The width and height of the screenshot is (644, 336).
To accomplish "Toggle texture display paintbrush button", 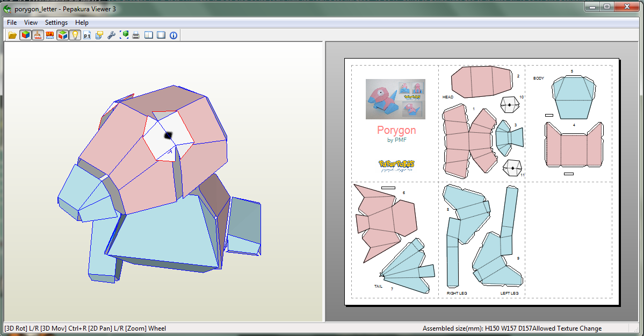I will pyautogui.click(x=38, y=35).
